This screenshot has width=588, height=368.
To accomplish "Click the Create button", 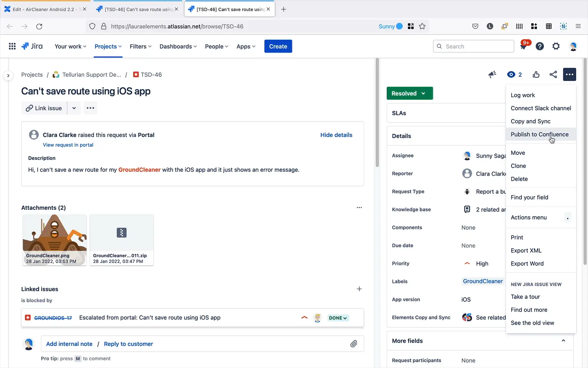I will pos(278,47).
